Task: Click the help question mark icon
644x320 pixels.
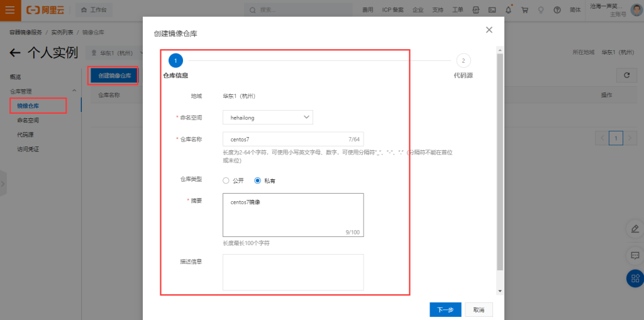Action: pyautogui.click(x=557, y=10)
